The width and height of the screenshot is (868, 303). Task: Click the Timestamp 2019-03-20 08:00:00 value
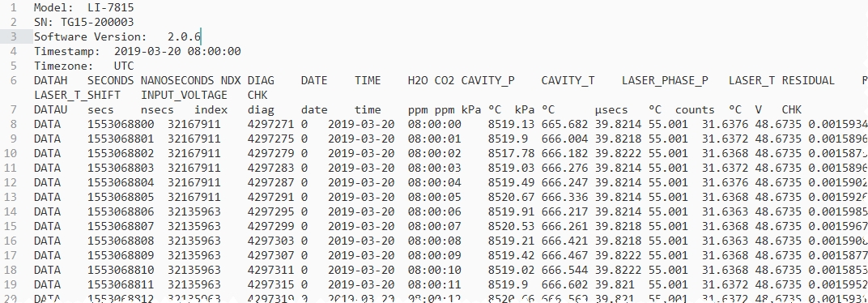click(x=177, y=52)
